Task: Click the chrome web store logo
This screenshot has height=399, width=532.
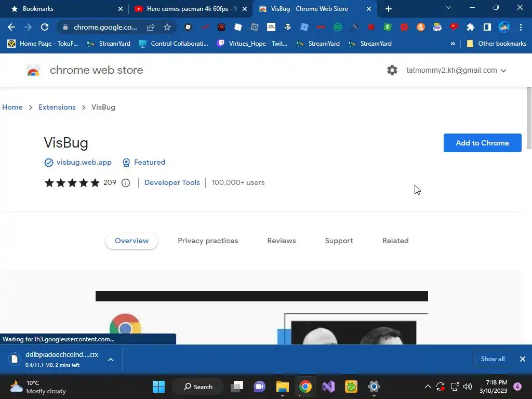Action: [x=33, y=70]
